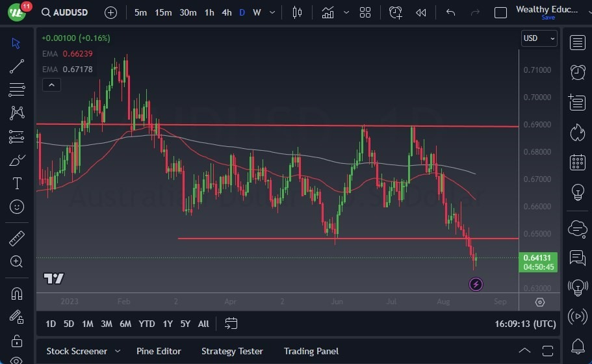Screen dimensions: 592x364
Task: Open the Stock Screener tab
Action: (77, 351)
